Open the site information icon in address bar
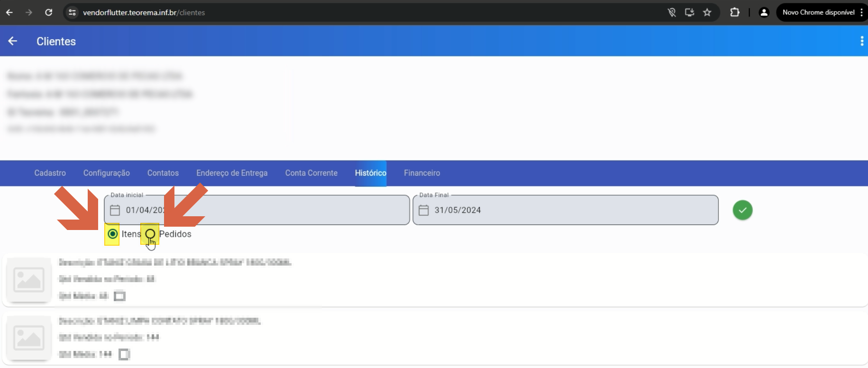This screenshot has width=868, height=368. [x=72, y=12]
